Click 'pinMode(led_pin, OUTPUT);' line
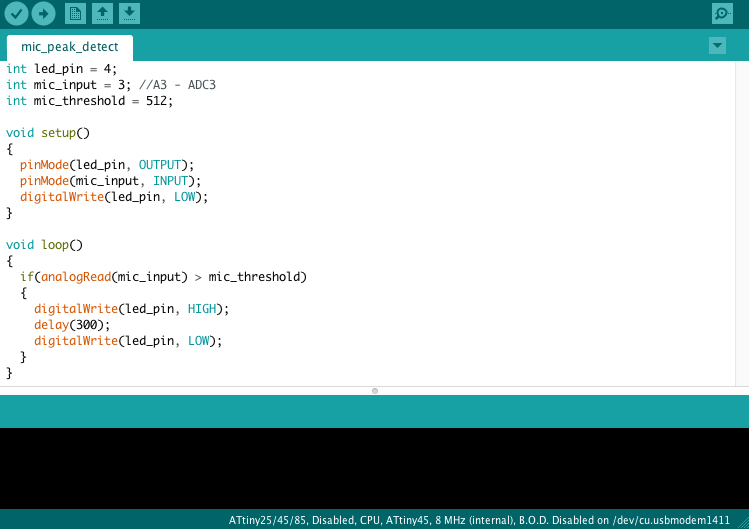 (107, 165)
